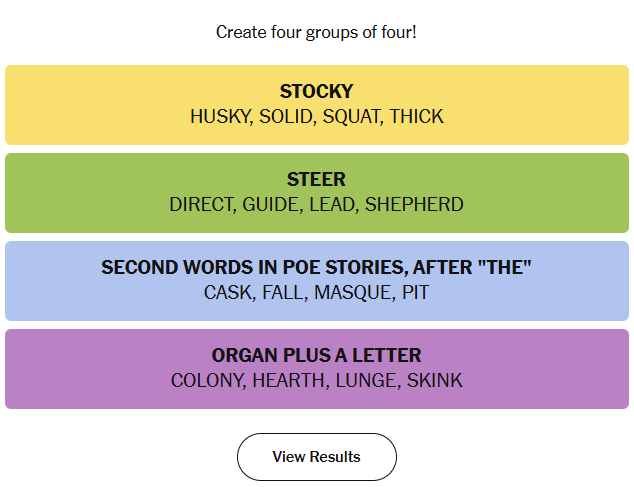Click the ORGAN PLUS A LETTER title
Viewport: 634px width, 487px height.
click(316, 356)
